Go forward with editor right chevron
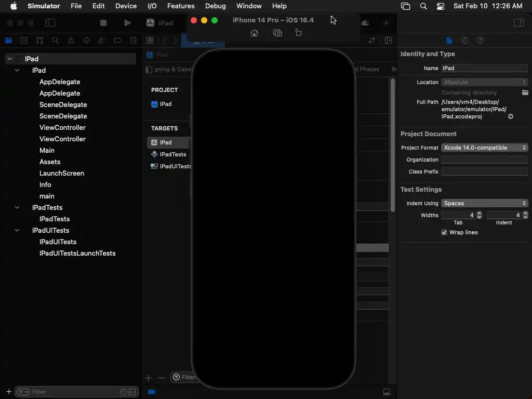Image resolution: width=532 pixels, height=399 pixels. click(x=175, y=41)
